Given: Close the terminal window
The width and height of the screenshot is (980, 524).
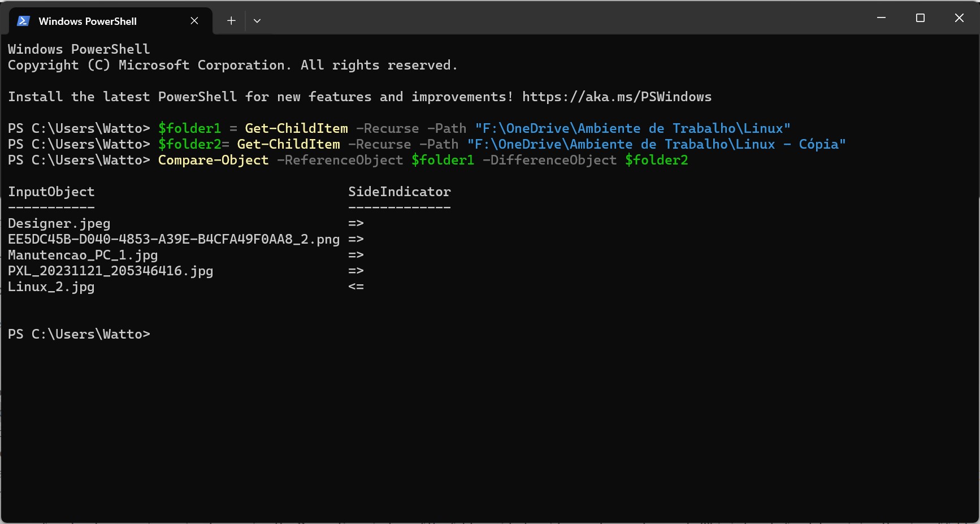Looking at the screenshot, I should 959,18.
